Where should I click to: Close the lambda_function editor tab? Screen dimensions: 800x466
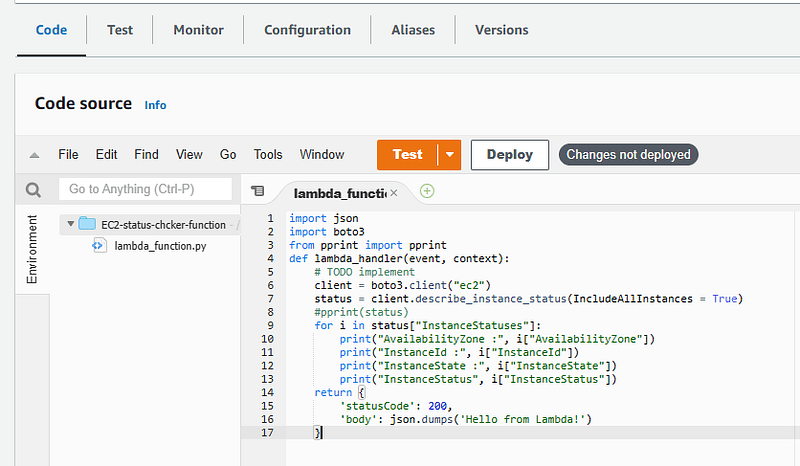tap(393, 193)
